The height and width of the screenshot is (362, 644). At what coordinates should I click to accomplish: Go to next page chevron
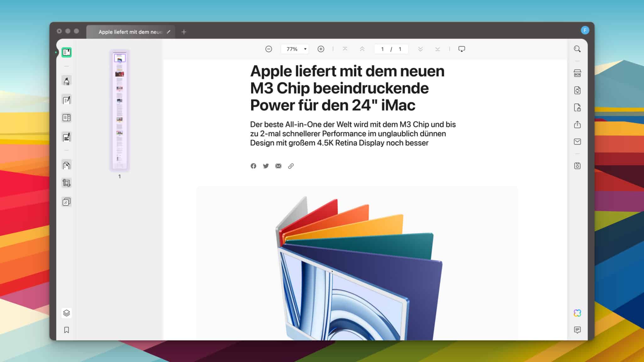click(x=420, y=49)
